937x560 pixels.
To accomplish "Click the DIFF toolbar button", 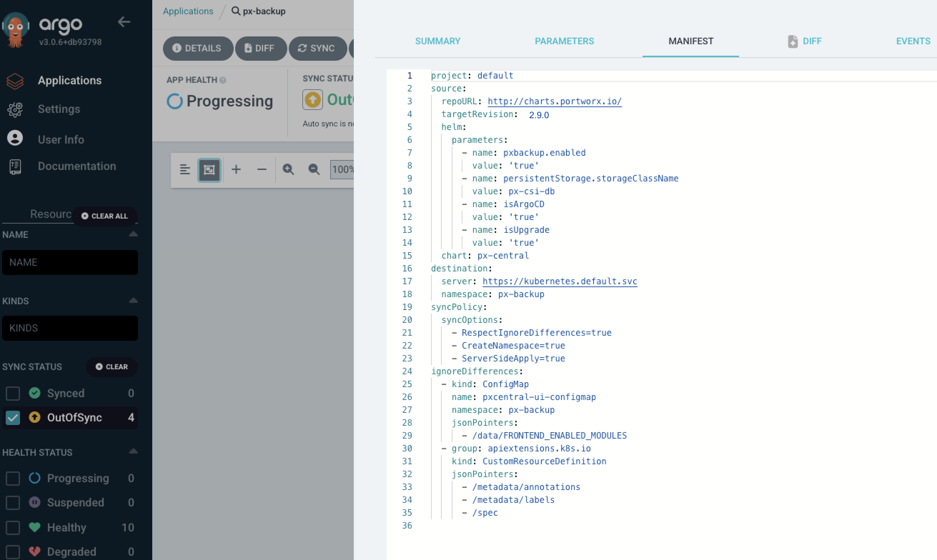I will (x=261, y=48).
